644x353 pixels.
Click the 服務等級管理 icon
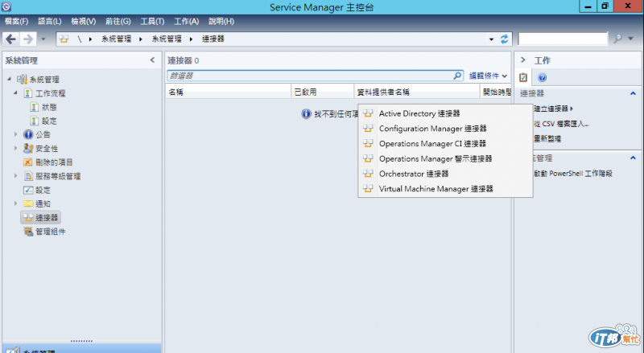pyautogui.click(x=28, y=176)
